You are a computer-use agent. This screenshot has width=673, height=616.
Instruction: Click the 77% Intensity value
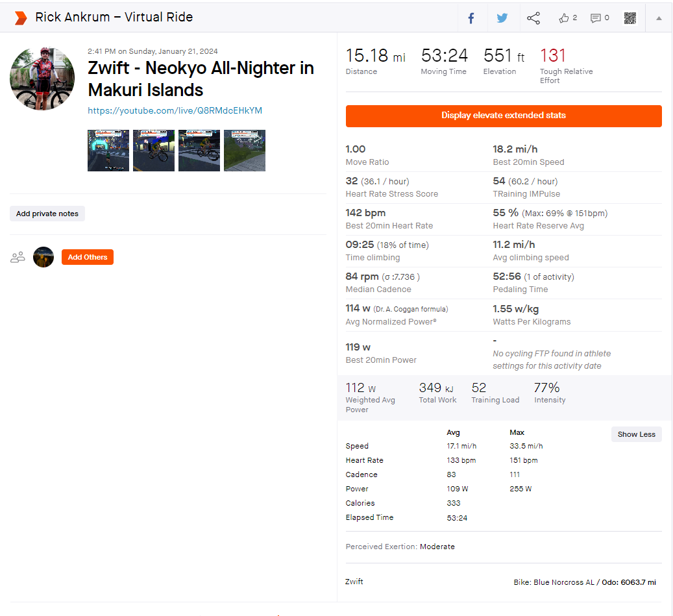pos(547,388)
